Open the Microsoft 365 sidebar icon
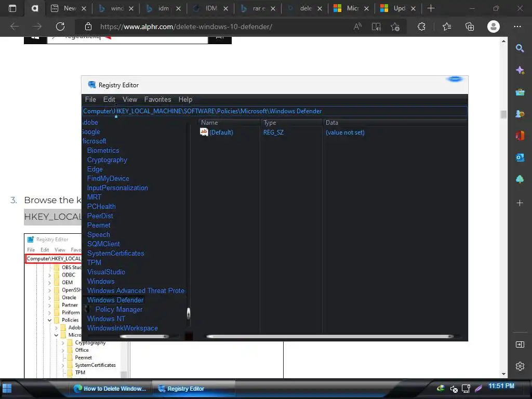The width and height of the screenshot is (532, 399). [x=520, y=136]
